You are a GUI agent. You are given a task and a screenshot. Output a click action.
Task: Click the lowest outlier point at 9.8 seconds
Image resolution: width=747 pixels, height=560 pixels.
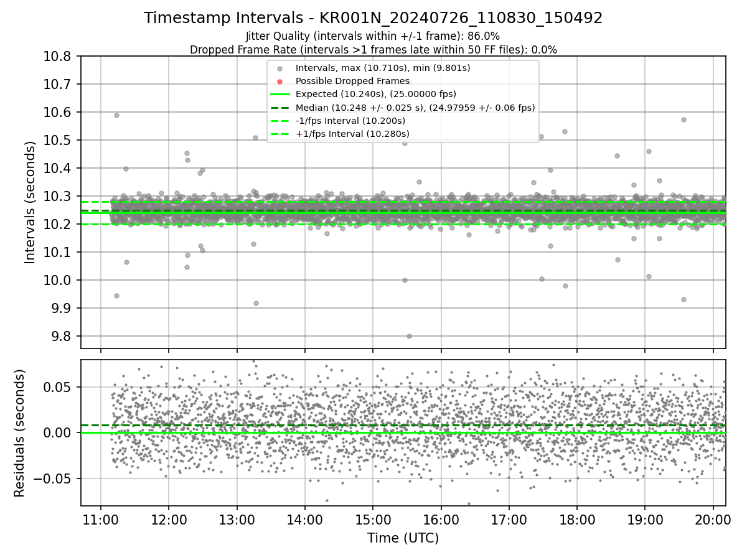tap(409, 336)
